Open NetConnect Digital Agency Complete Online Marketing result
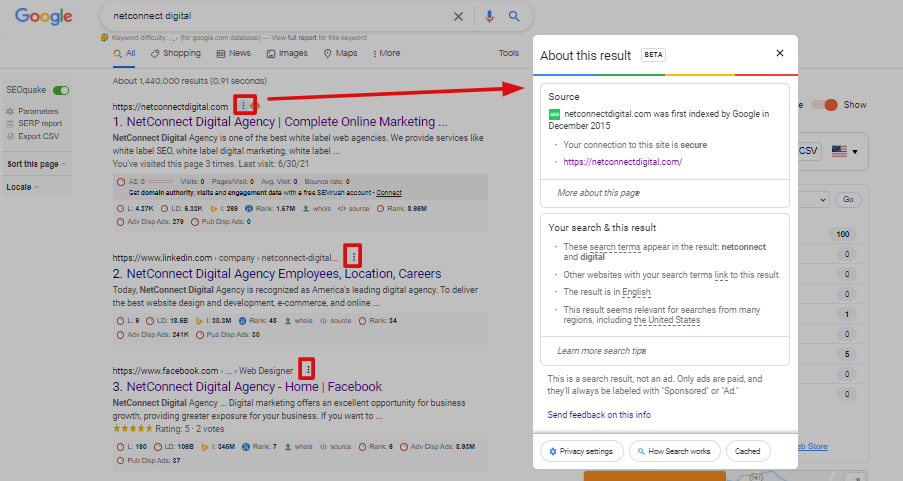 click(x=287, y=122)
